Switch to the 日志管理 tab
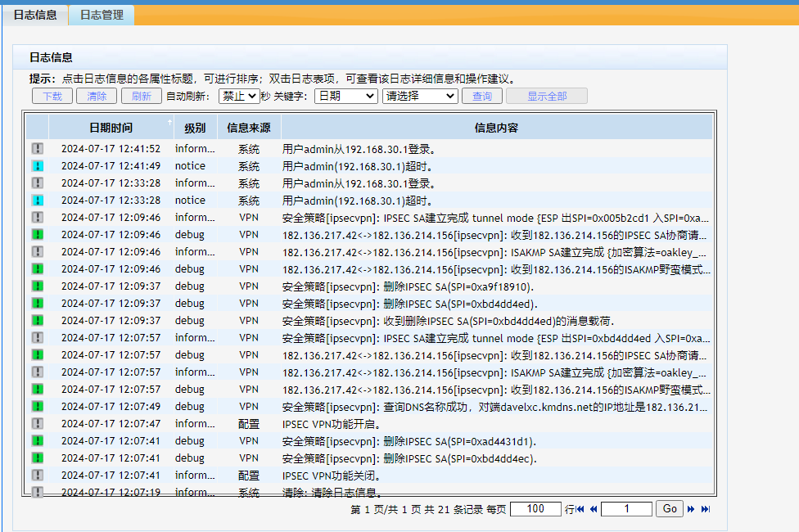 (102, 15)
